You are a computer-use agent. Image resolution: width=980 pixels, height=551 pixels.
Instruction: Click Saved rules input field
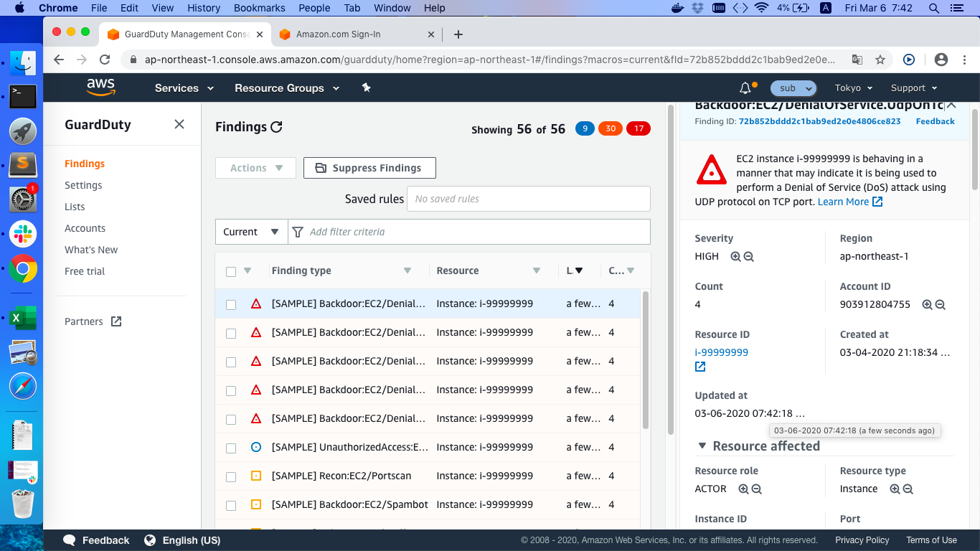coord(529,199)
